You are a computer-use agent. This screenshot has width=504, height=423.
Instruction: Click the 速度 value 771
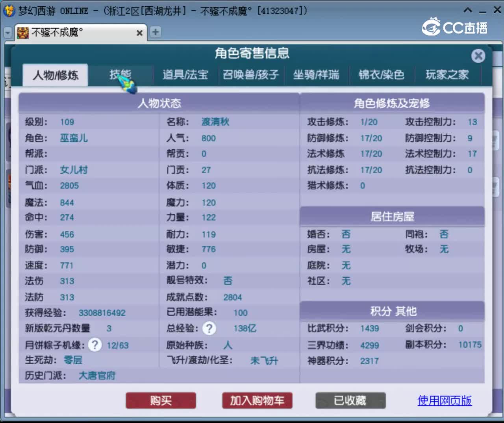click(x=67, y=265)
